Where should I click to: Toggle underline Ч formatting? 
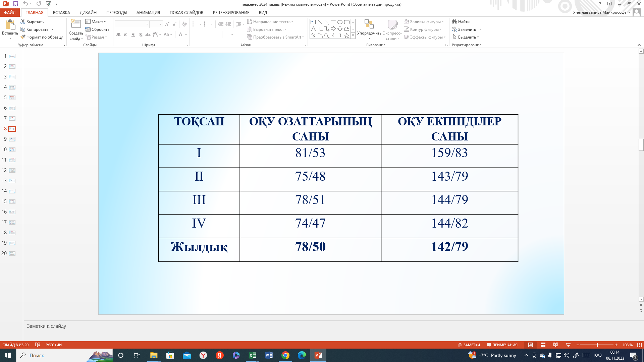(133, 35)
